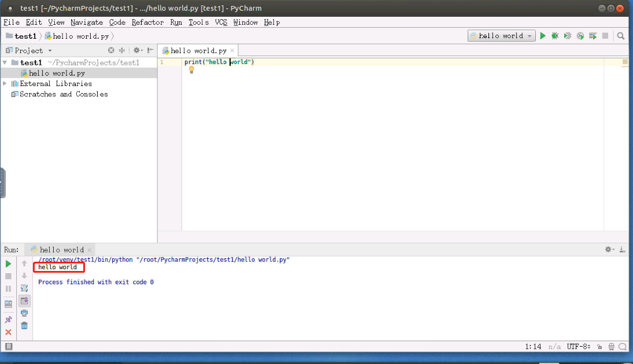Open the Run menu in the menu bar

coord(176,22)
